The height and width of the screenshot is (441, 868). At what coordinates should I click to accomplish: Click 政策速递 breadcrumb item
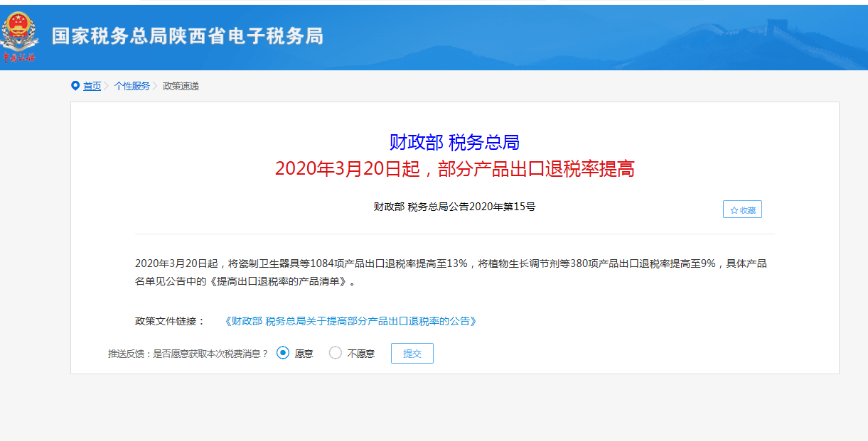point(181,86)
